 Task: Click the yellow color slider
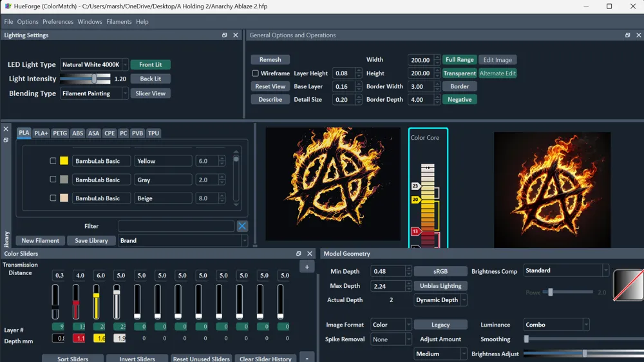click(96, 301)
